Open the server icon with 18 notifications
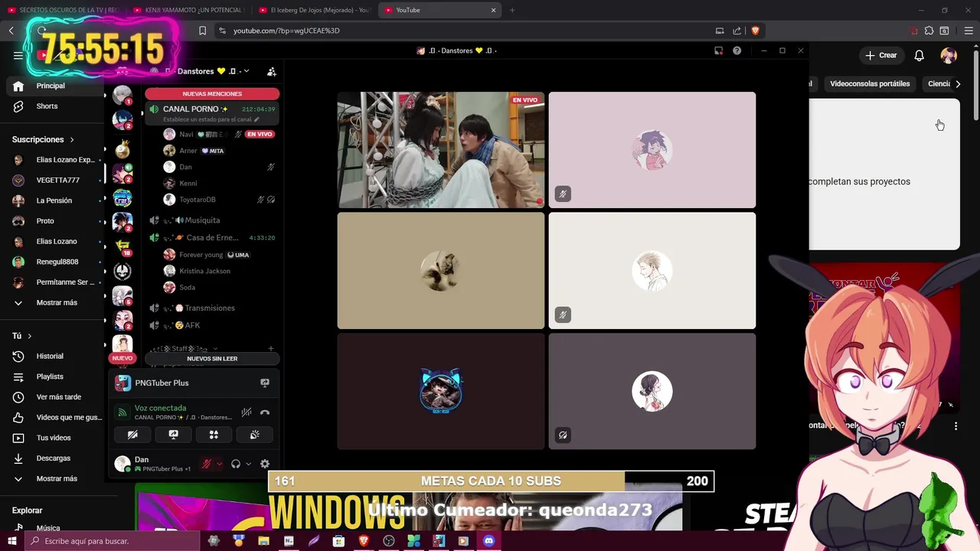 pos(122,246)
